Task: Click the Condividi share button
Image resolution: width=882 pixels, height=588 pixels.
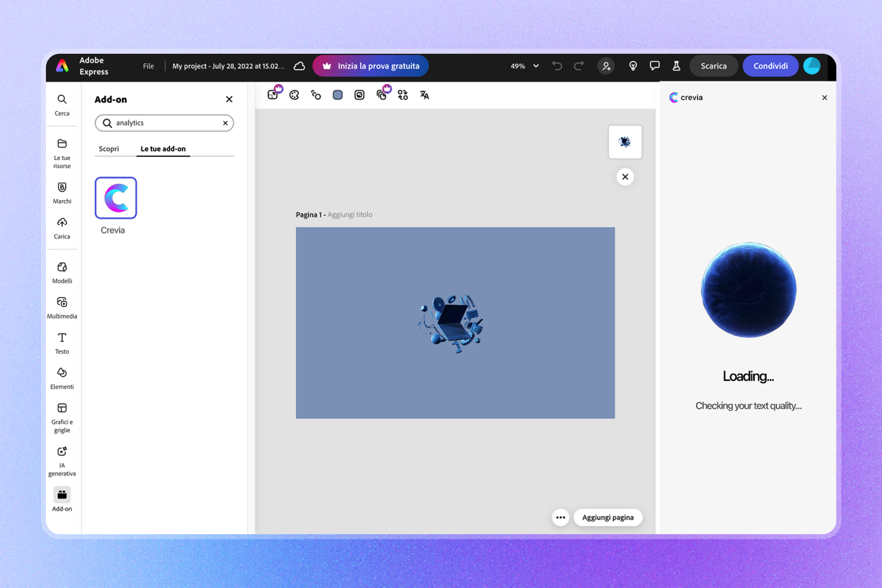Action: (x=770, y=66)
